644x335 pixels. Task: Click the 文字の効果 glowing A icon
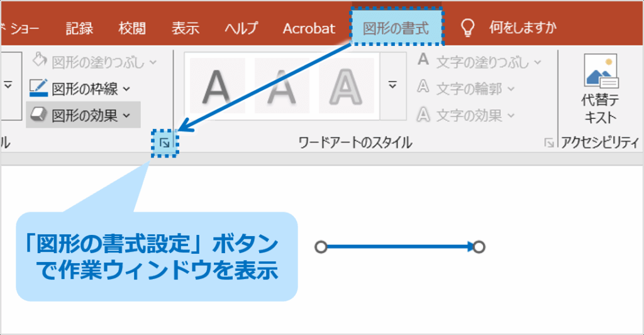(x=424, y=115)
